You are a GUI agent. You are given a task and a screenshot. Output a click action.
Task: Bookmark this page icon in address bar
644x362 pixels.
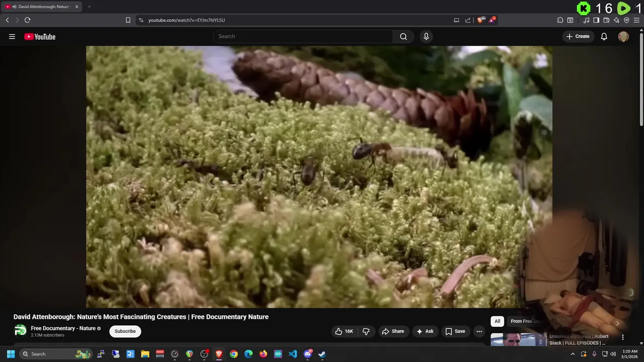click(128, 20)
